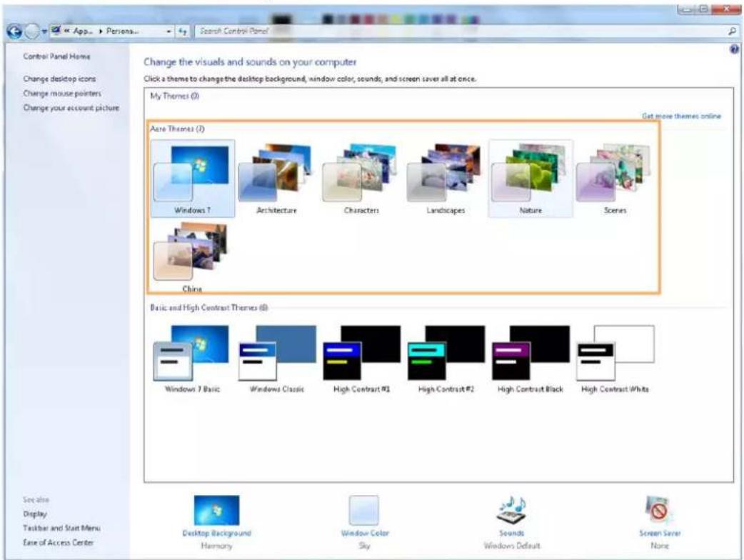
Task: Choose the Scenes theme
Action: tap(615, 179)
